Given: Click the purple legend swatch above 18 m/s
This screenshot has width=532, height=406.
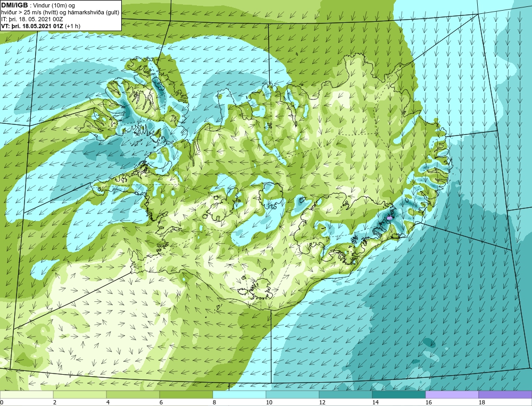Looking at the screenshot, I should [505, 394].
